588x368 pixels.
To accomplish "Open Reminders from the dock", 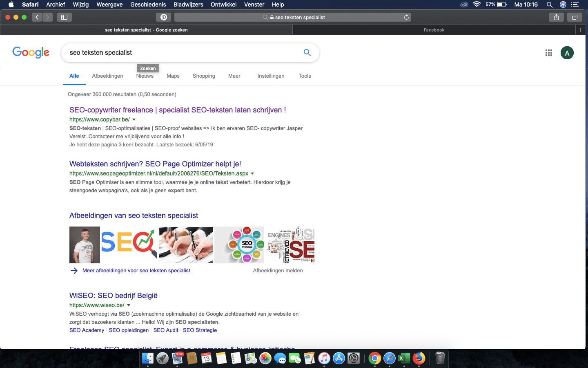I will [x=236, y=359].
